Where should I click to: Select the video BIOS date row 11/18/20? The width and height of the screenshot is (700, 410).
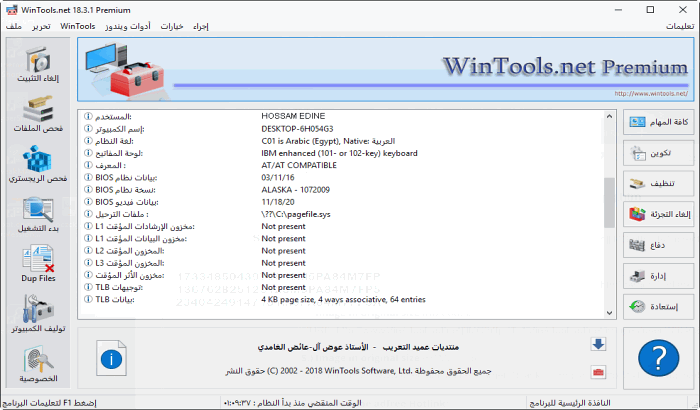[342, 202]
